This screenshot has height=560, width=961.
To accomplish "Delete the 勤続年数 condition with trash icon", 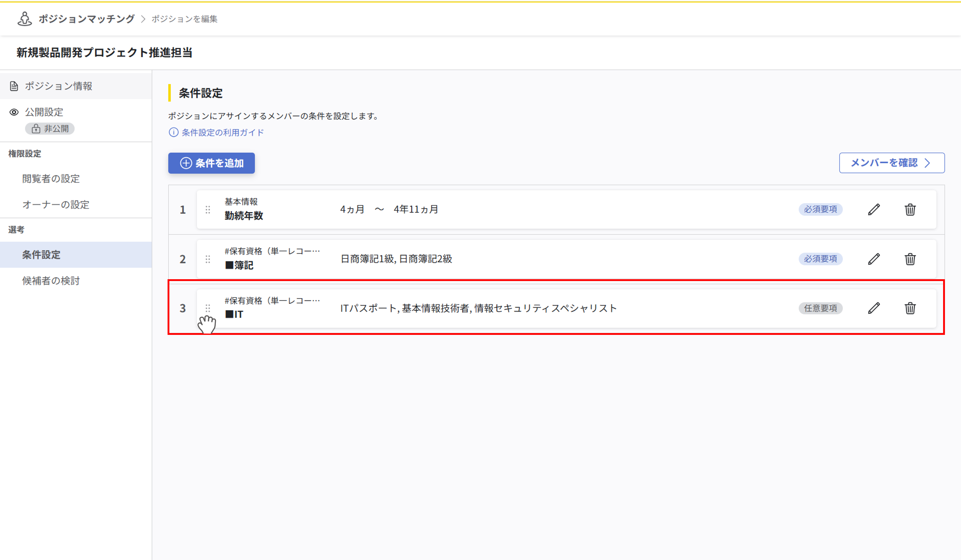I will tap(910, 209).
